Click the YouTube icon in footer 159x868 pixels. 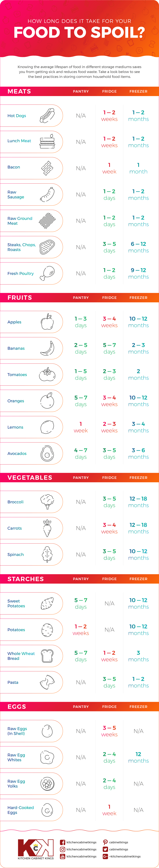[62, 856]
